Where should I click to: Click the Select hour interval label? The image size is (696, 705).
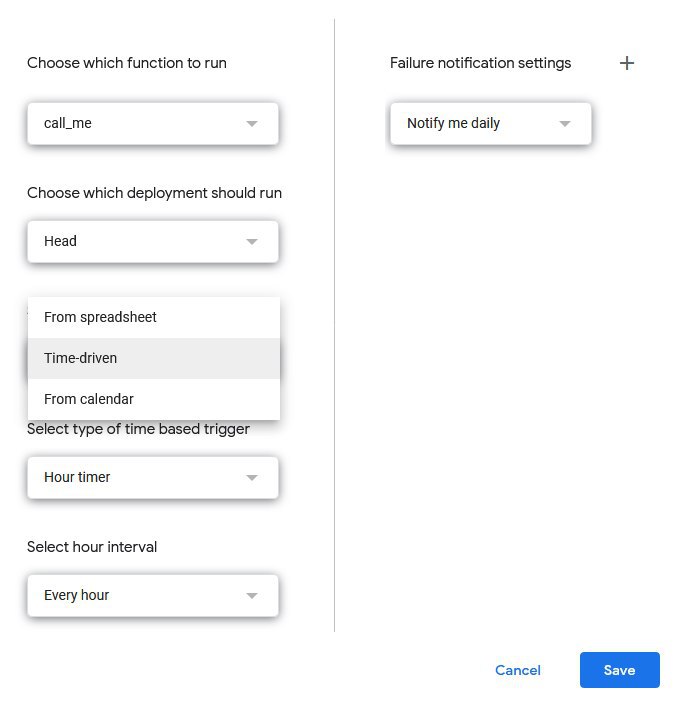92,547
